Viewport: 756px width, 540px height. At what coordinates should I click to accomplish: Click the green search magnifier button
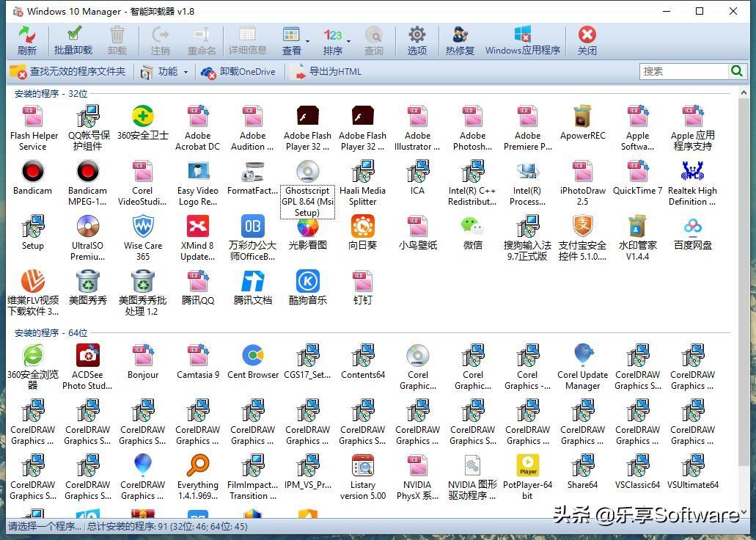click(x=737, y=71)
